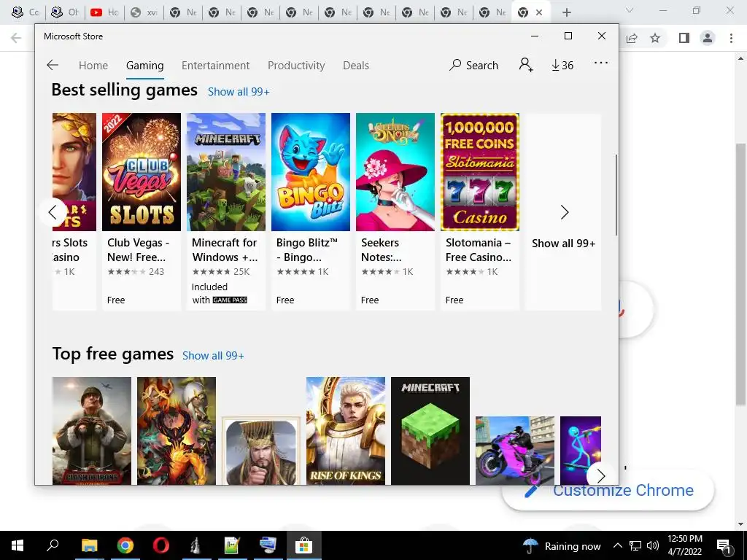Image resolution: width=747 pixels, height=560 pixels.
Task: Open the network icon in system tray
Action: pos(635,545)
